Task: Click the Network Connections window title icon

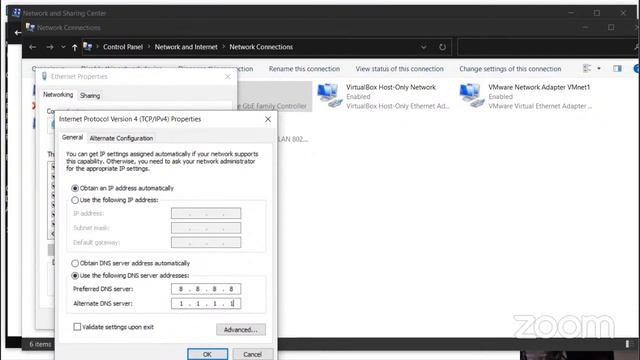Action: 30,27
